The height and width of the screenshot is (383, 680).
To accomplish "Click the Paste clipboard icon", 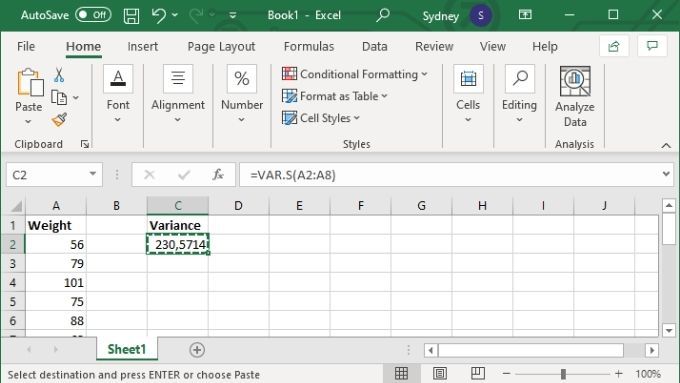I will pos(30,82).
